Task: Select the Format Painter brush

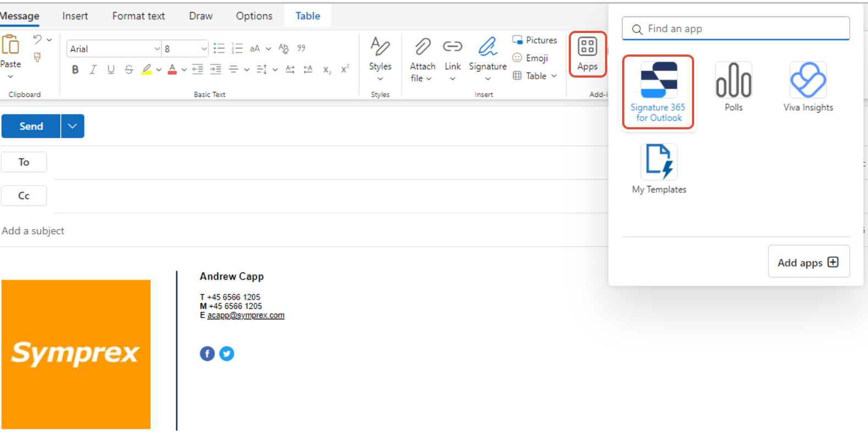Action: pyautogui.click(x=37, y=57)
